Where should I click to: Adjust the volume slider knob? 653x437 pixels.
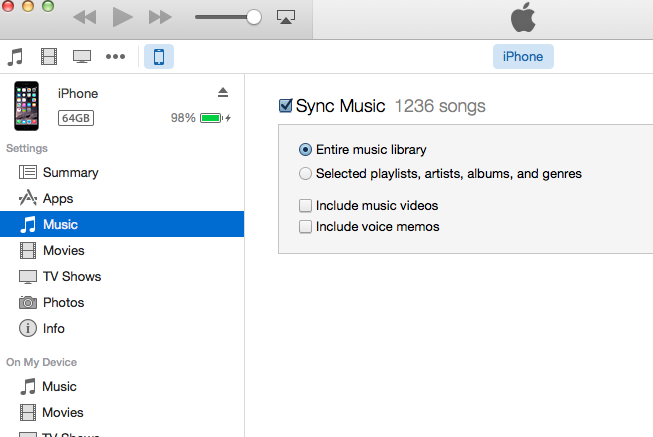coord(254,17)
